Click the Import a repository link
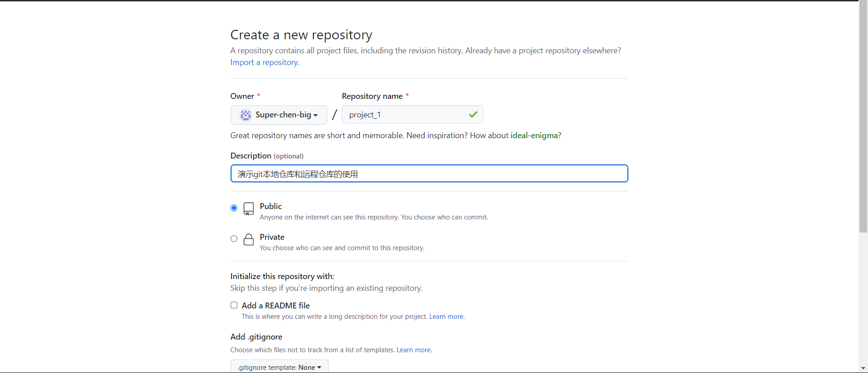The image size is (868, 373). (x=265, y=62)
